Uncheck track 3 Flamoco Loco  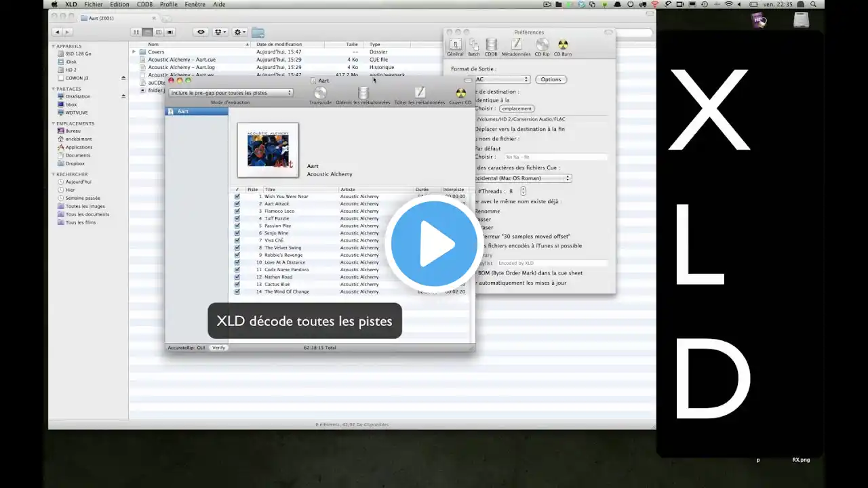click(x=237, y=211)
